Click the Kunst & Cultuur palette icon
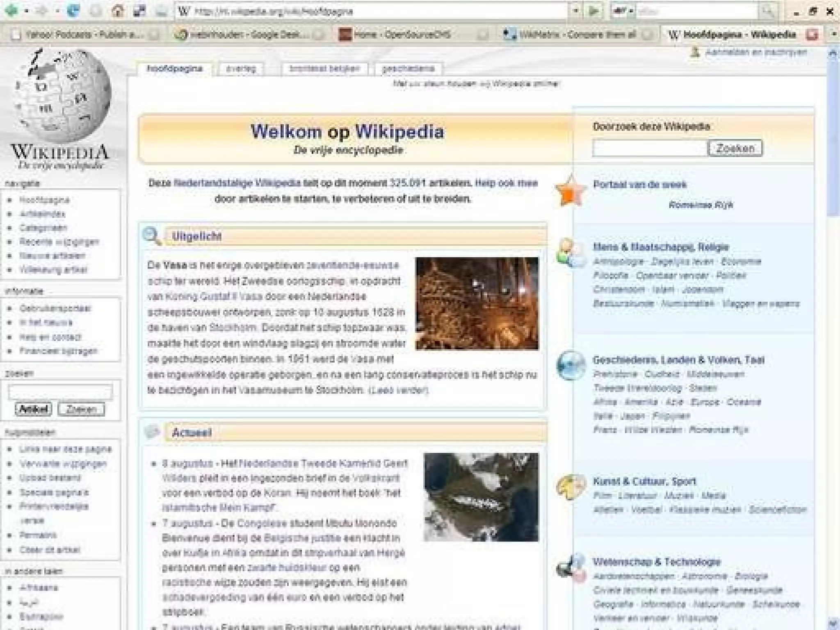Viewport: 840px width, 630px height. (571, 487)
